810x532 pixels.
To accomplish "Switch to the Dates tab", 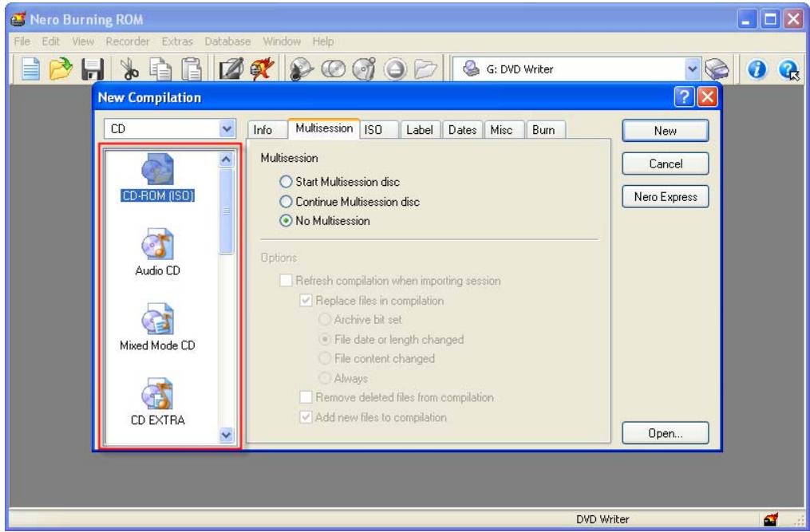I will (x=462, y=130).
